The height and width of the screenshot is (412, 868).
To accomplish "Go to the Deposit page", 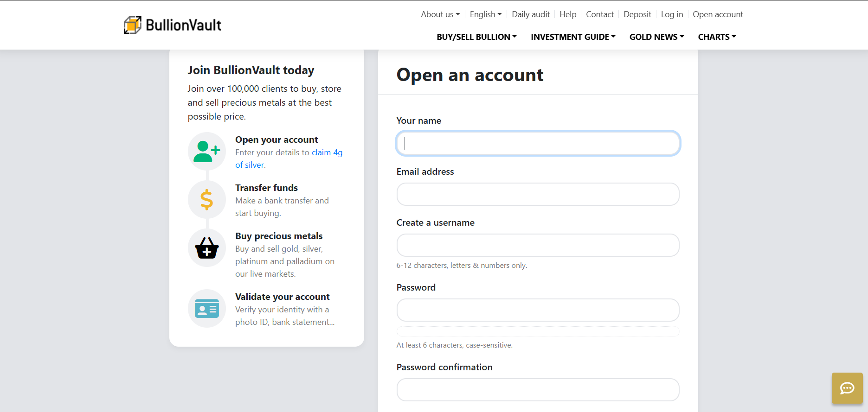I will (637, 14).
